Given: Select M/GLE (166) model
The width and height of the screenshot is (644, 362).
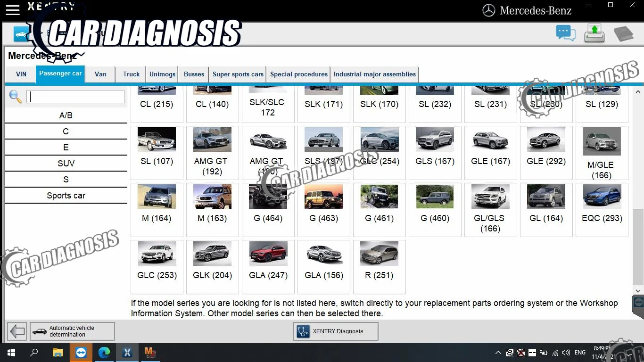Looking at the screenshot, I should click(x=602, y=153).
